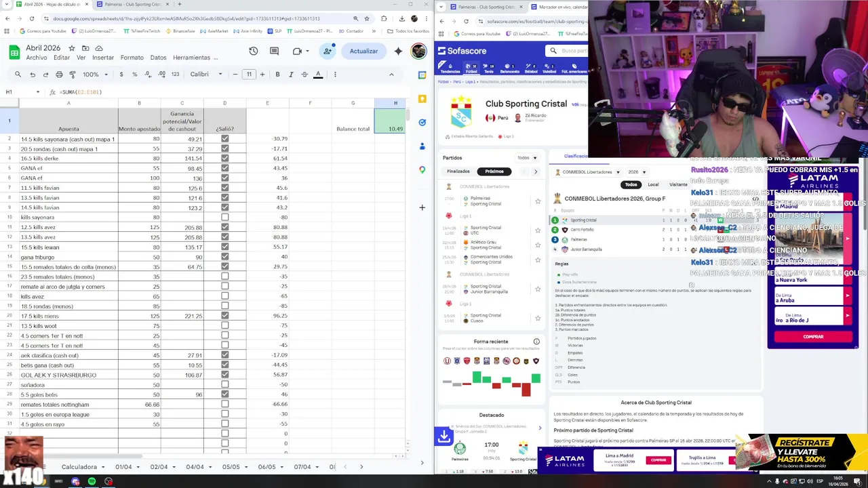Select the Tenis sport tab on Sofascore
The image size is (868, 488).
[x=489, y=68]
